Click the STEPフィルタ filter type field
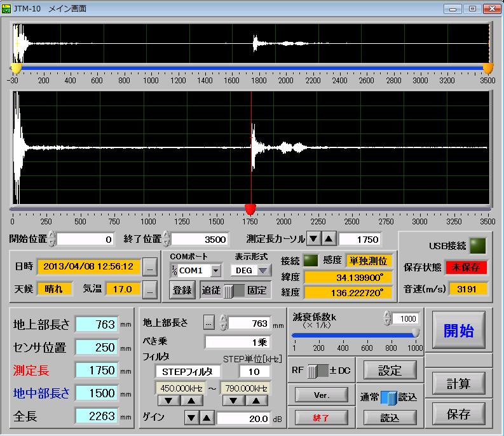Viewport: 504px width, 436px height. (x=187, y=372)
